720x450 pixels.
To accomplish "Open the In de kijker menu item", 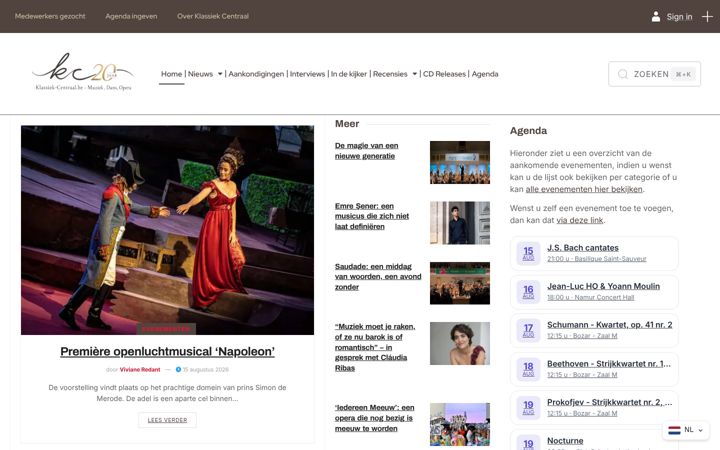I will tap(349, 74).
